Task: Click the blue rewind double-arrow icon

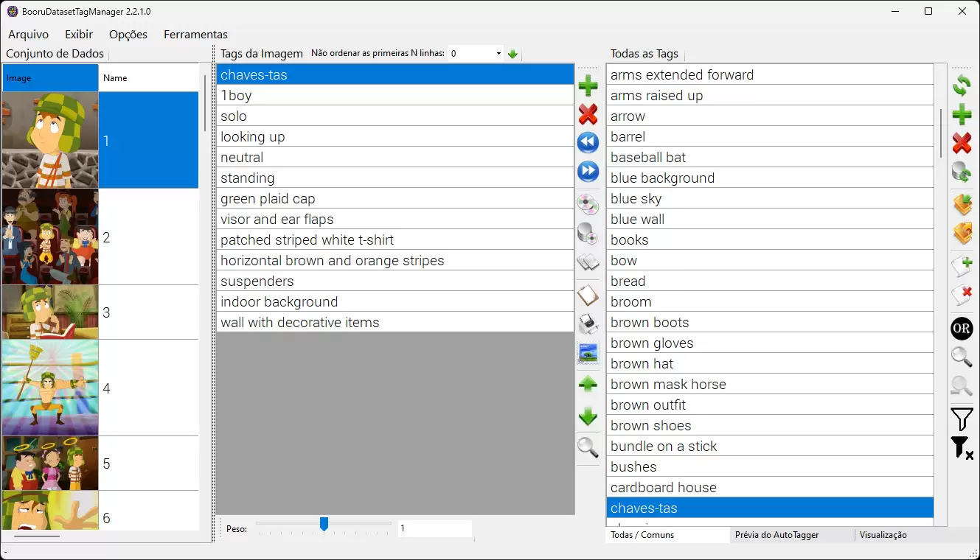Action: pyautogui.click(x=588, y=142)
